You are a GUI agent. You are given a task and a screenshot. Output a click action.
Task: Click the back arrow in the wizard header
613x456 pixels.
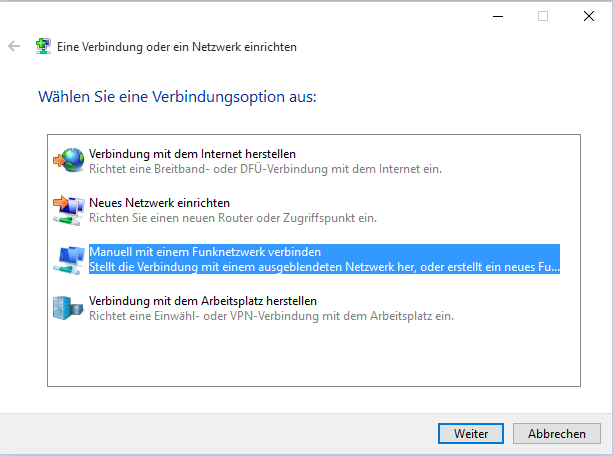14,46
